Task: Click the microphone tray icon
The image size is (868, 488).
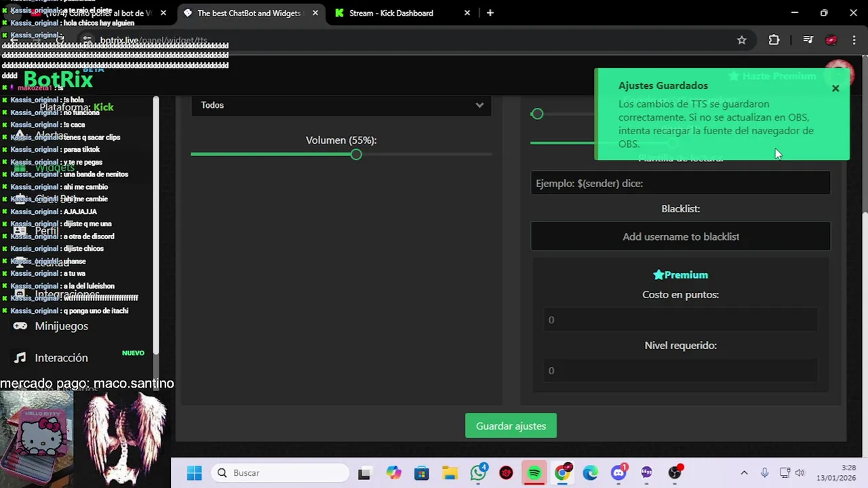Action: pyautogui.click(x=764, y=473)
